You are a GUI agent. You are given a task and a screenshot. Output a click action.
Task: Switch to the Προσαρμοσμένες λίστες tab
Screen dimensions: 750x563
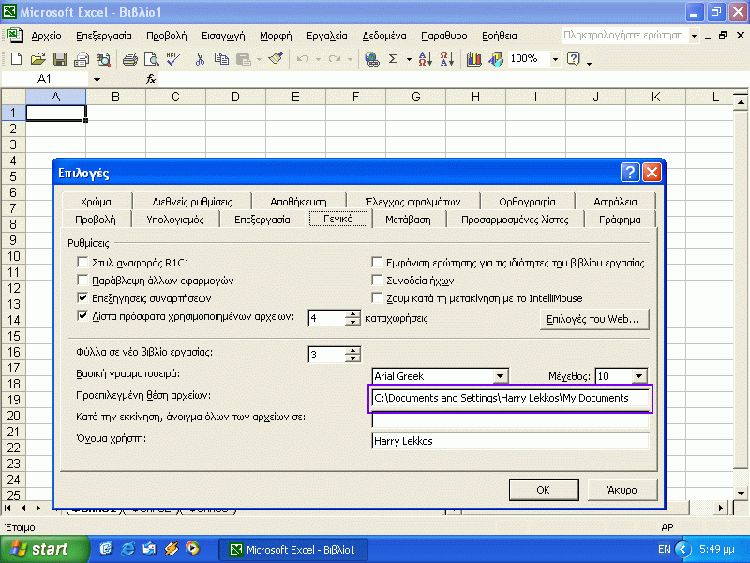[x=515, y=220]
